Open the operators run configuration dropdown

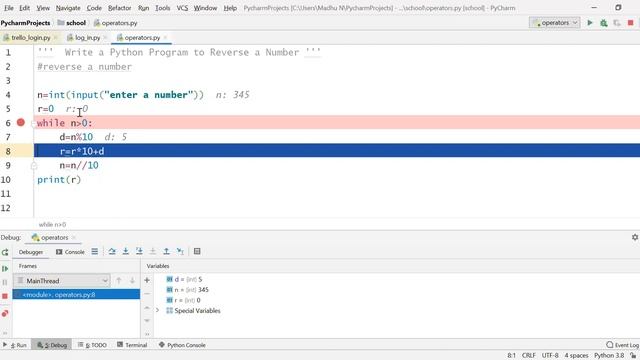click(555, 23)
